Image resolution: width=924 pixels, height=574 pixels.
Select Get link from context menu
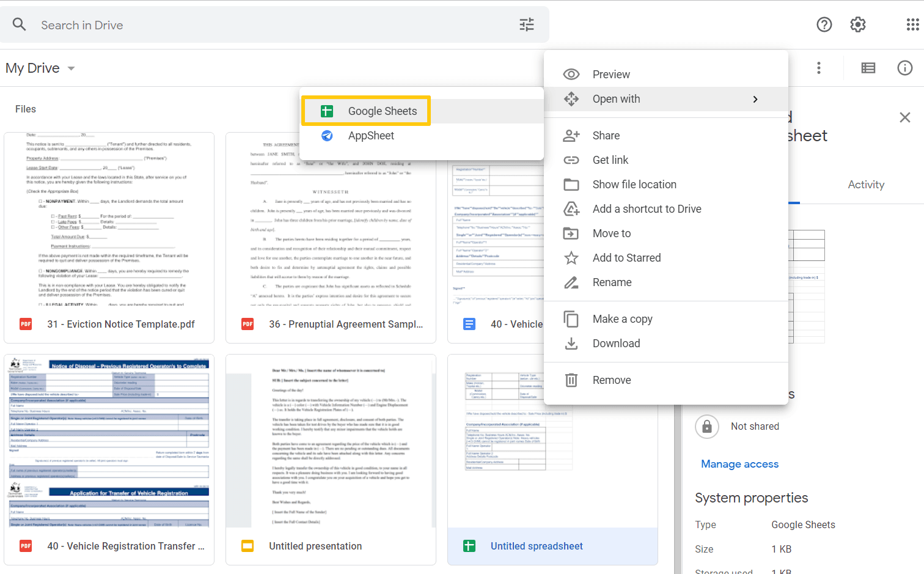click(x=666, y=160)
